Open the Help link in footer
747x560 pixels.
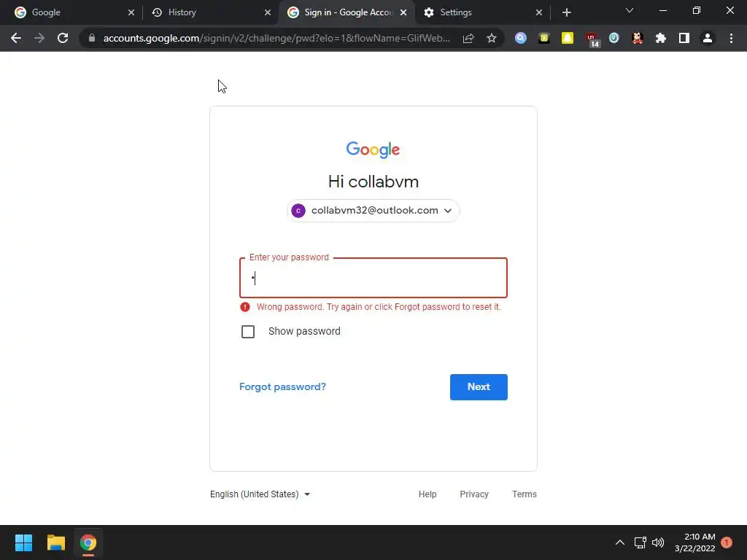[x=427, y=494]
